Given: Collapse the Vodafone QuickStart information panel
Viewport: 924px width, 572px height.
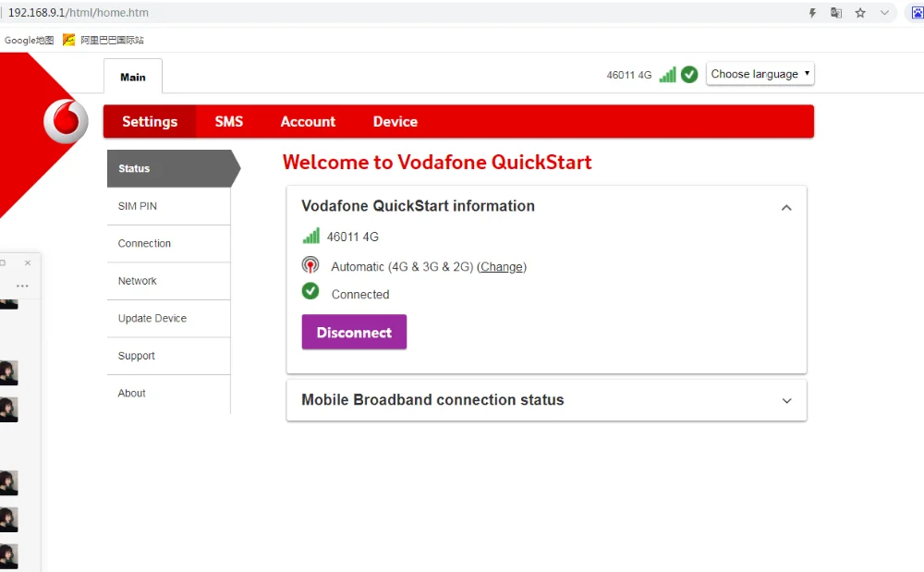Looking at the screenshot, I should [x=786, y=207].
